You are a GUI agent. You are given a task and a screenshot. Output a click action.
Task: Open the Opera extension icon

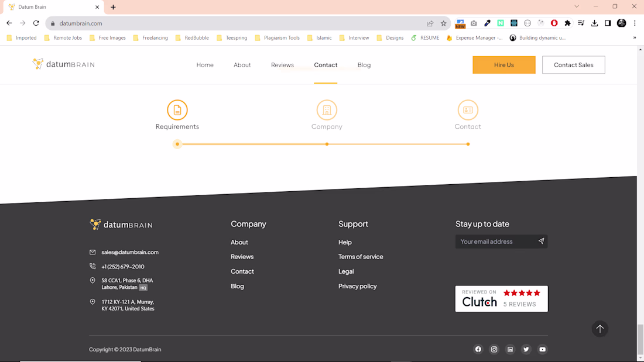[x=554, y=23]
